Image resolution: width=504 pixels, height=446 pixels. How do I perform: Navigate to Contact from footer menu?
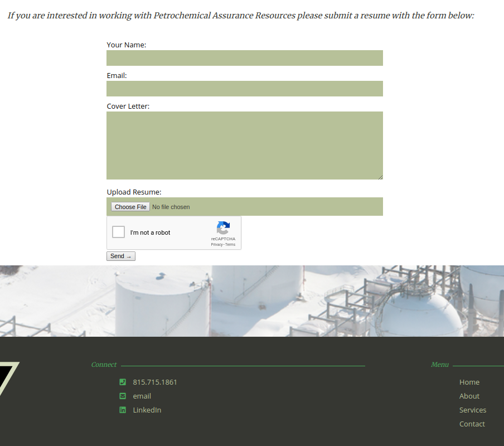472,424
